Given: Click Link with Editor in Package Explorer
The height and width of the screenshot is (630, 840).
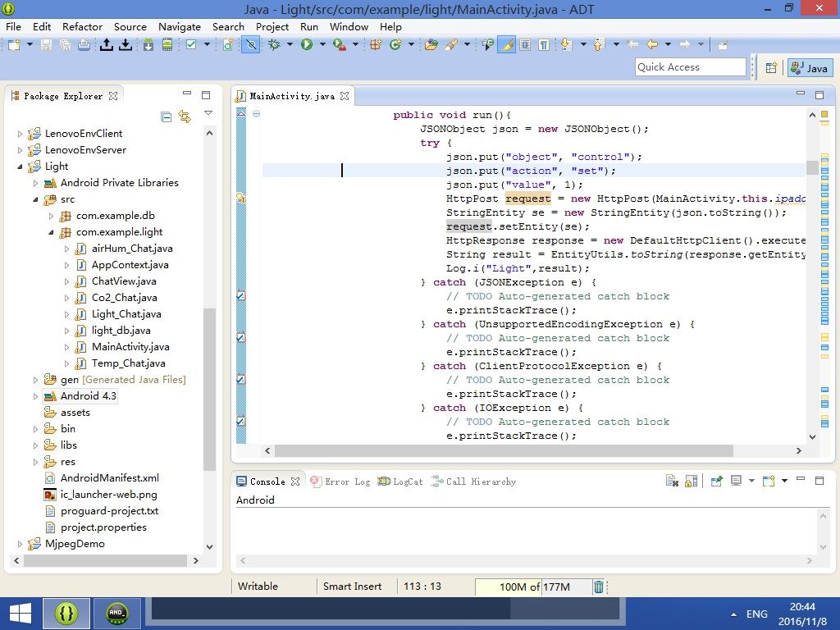Looking at the screenshot, I should click(185, 116).
